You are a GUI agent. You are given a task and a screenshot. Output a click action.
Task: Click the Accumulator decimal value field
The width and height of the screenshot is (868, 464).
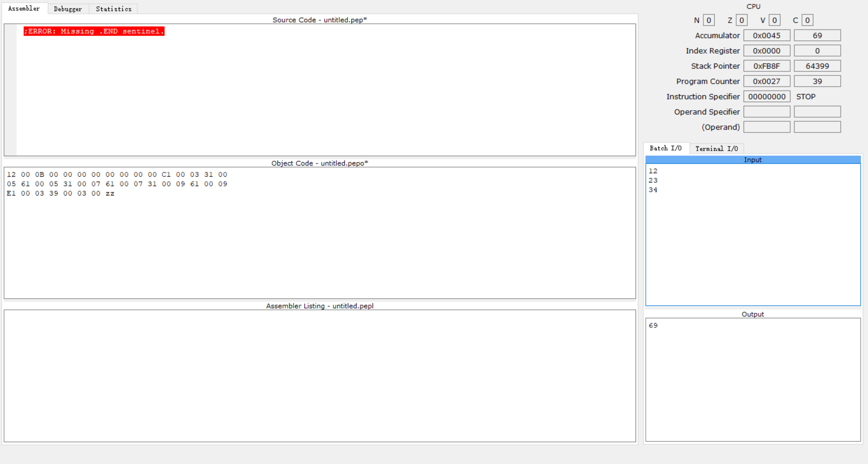pyautogui.click(x=817, y=35)
